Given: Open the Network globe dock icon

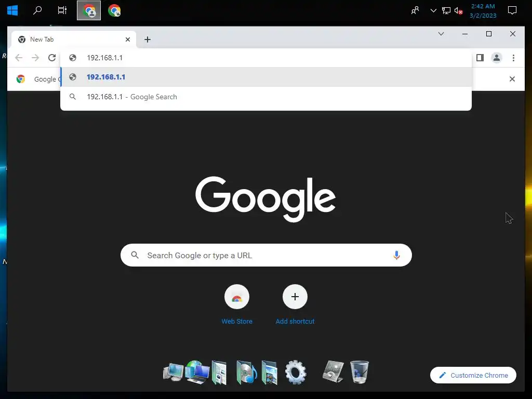Looking at the screenshot, I should click(x=197, y=372).
